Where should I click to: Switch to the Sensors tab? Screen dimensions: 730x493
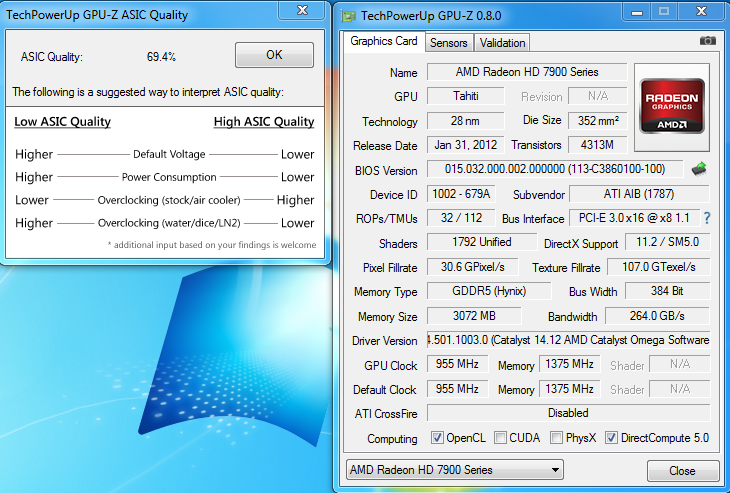[449, 43]
